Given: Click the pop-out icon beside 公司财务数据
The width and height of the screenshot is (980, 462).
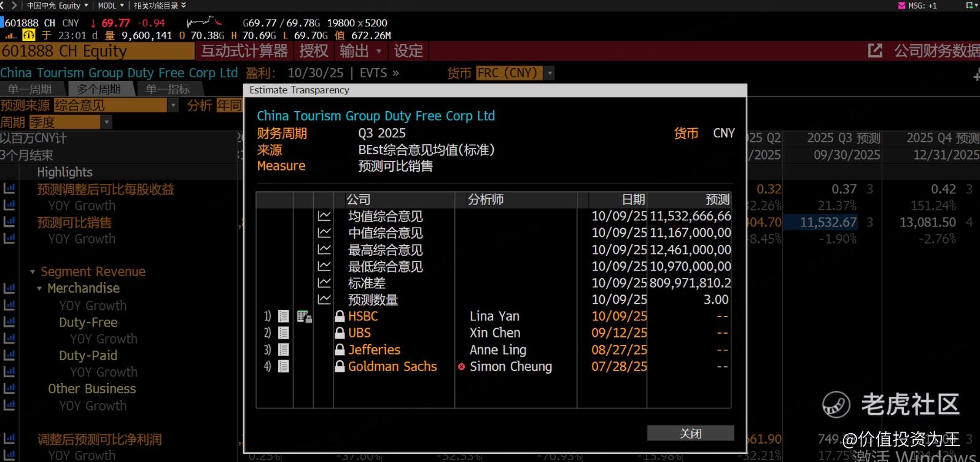Looking at the screenshot, I should (x=875, y=51).
